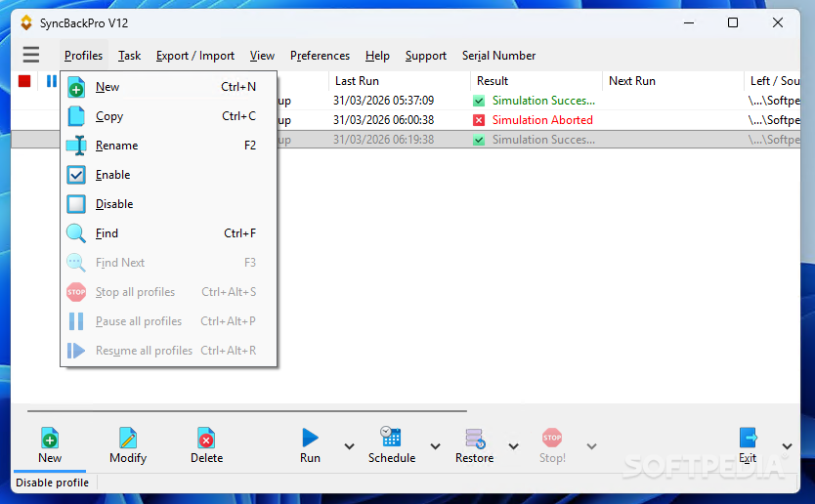Open the View menu
This screenshot has width=815, height=504.
(x=262, y=56)
